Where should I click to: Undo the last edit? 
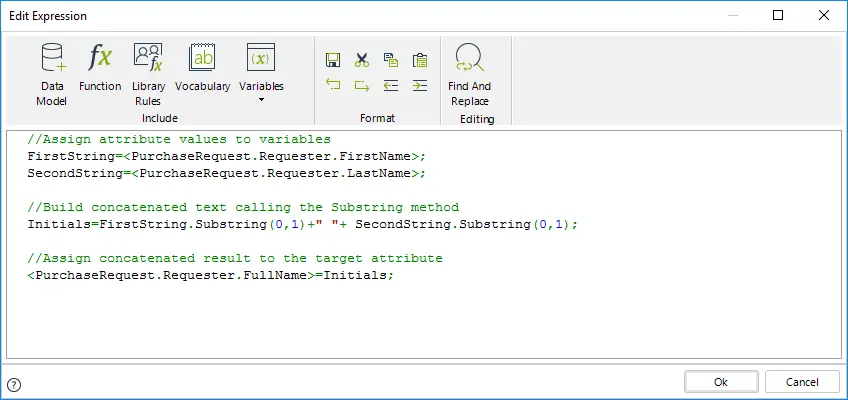(333, 85)
